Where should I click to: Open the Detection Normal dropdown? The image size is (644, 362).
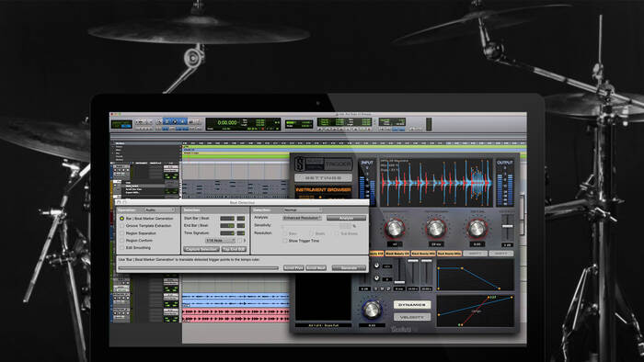[x=303, y=209]
